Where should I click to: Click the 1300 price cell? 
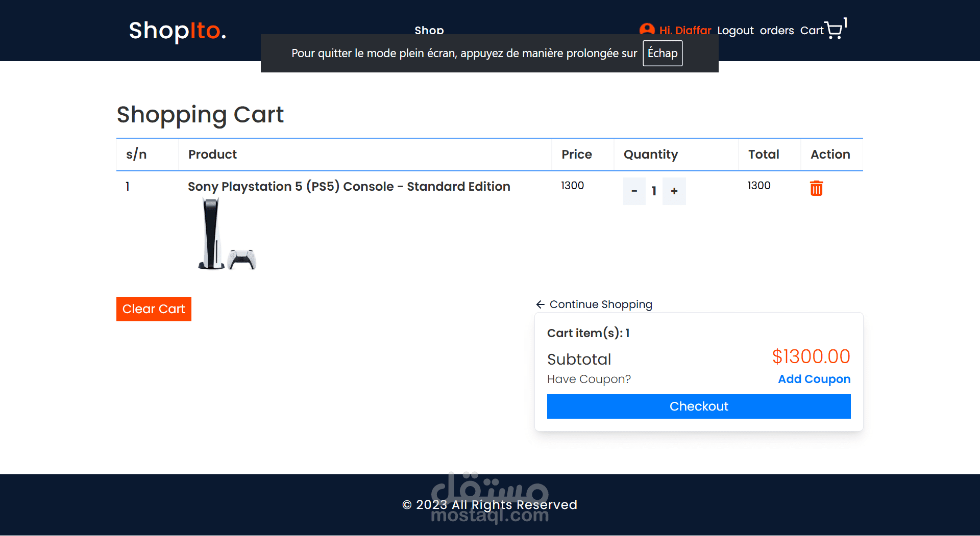572,186
